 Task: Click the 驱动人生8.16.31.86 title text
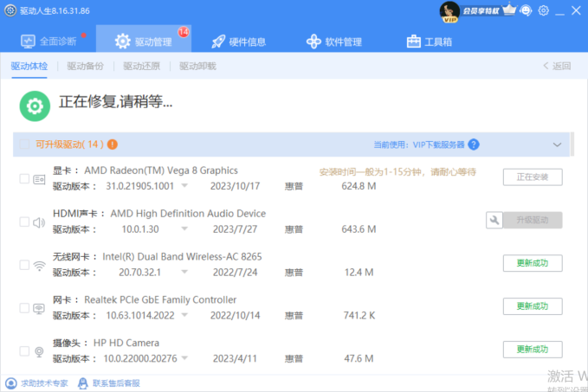tap(55, 11)
